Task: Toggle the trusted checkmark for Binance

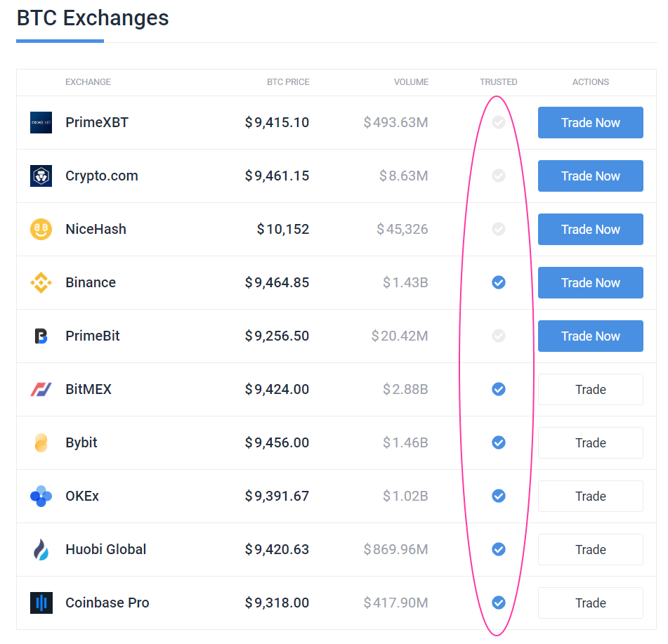Action: pyautogui.click(x=499, y=282)
